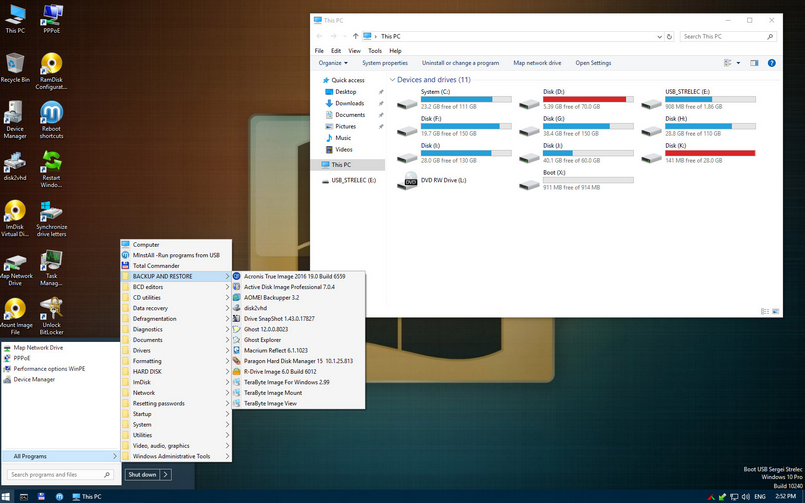Click the Reboot shortcuts desktop icon
The height and width of the screenshot is (503, 805).
click(51, 120)
